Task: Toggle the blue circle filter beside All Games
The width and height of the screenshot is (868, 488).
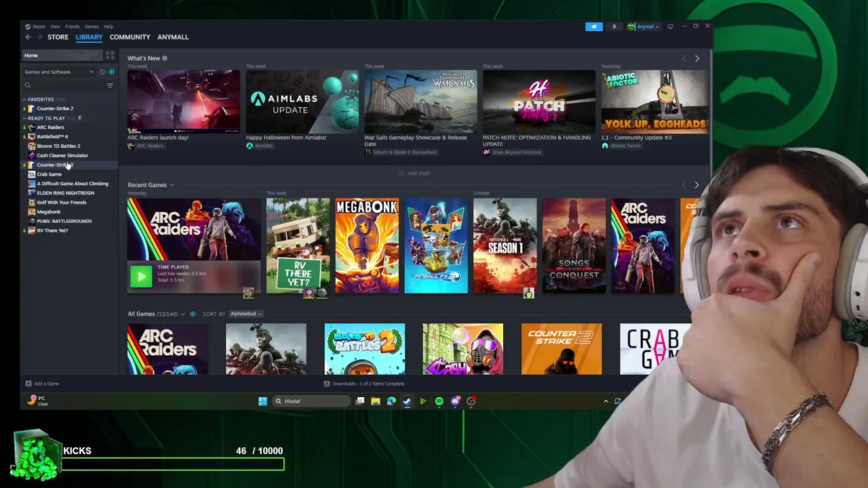Action: coord(193,314)
